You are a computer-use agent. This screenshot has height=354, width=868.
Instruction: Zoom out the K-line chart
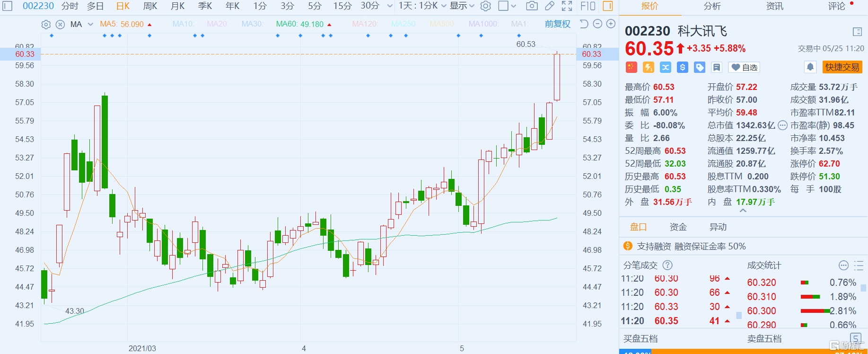[x=597, y=24]
